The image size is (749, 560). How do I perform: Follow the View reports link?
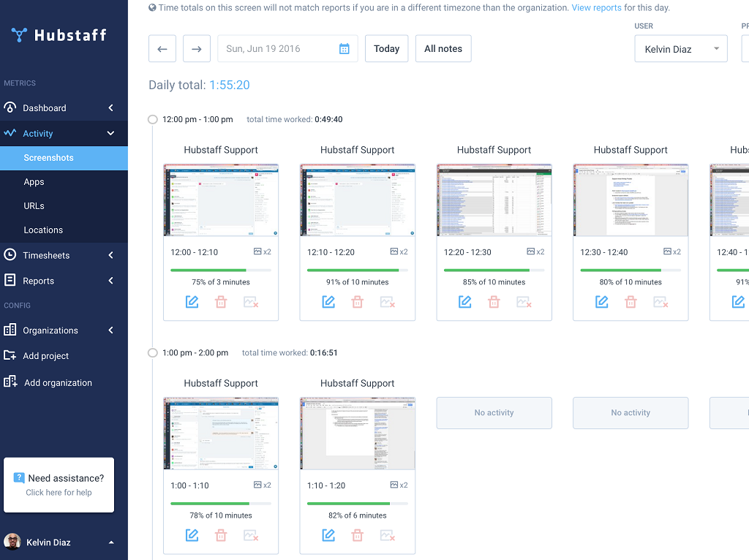pos(596,8)
